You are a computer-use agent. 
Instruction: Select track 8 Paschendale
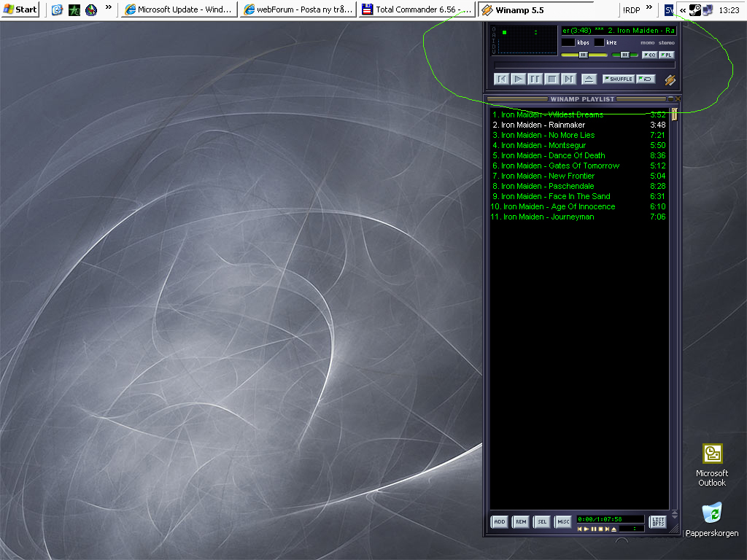[x=578, y=186]
